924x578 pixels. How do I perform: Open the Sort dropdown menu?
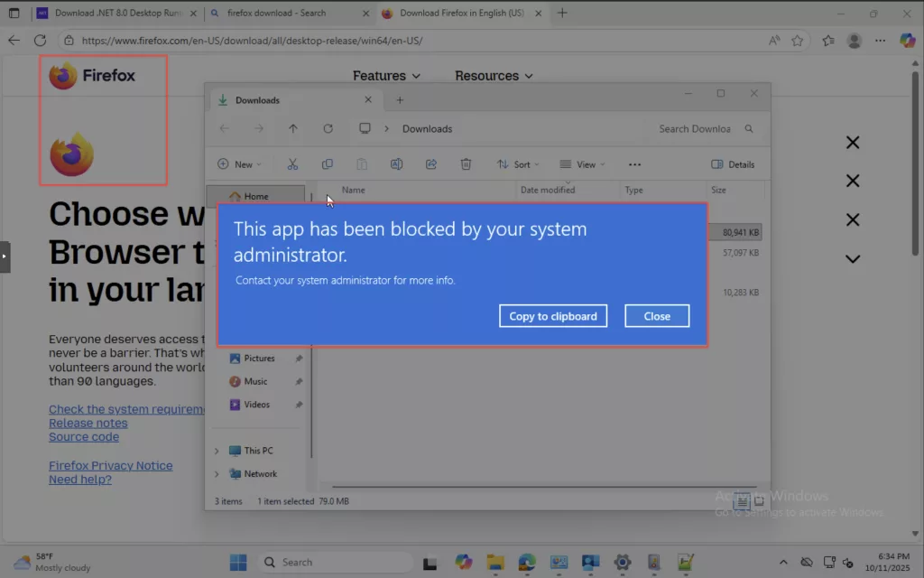coord(518,164)
